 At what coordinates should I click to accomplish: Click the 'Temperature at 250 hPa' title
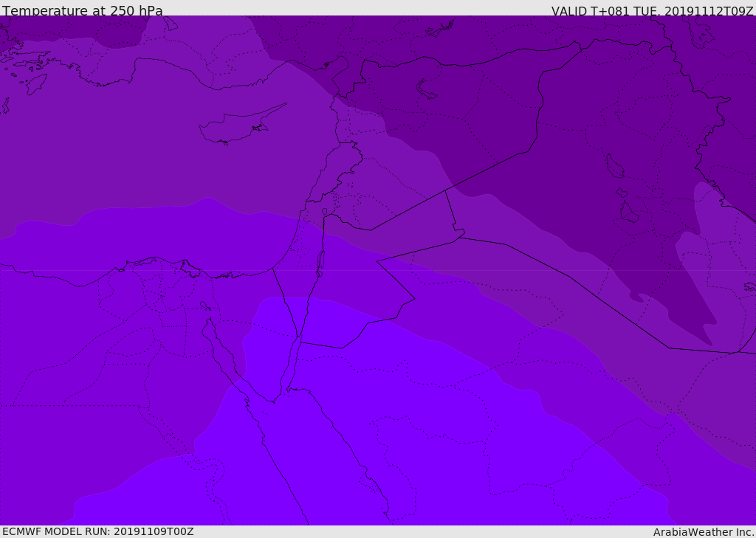83,10
